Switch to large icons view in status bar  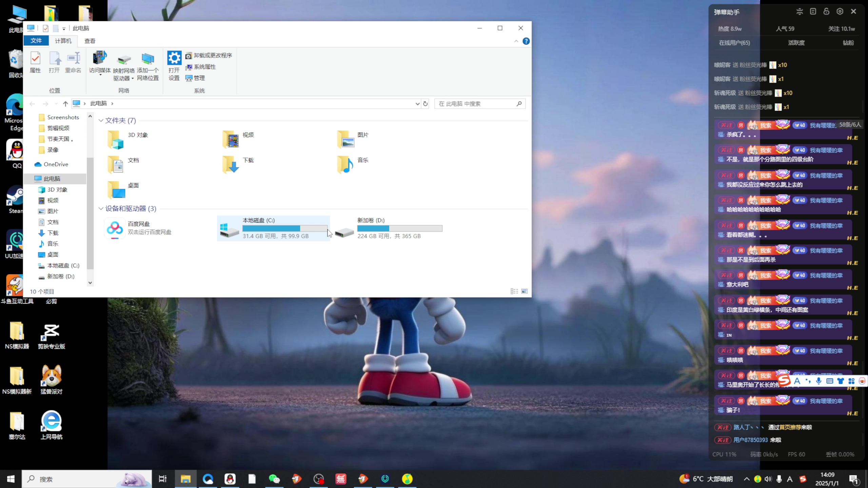[x=525, y=291]
